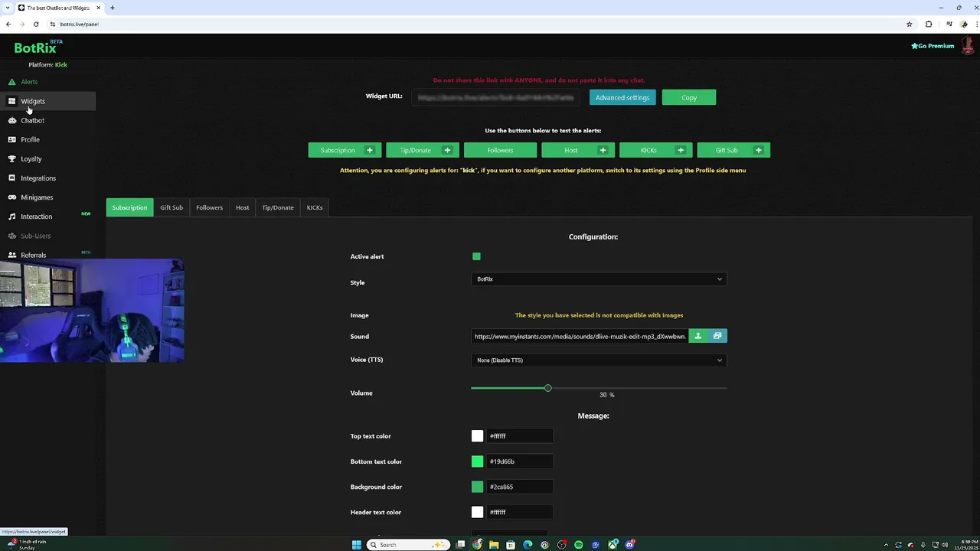Upload a sound file with upload icon
This screenshot has height=551, width=980.
697,336
